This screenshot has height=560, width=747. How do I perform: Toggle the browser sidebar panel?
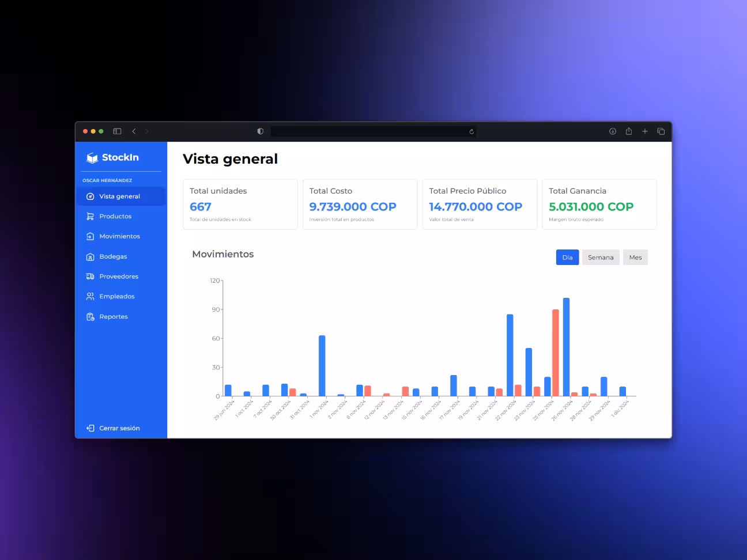coord(118,131)
